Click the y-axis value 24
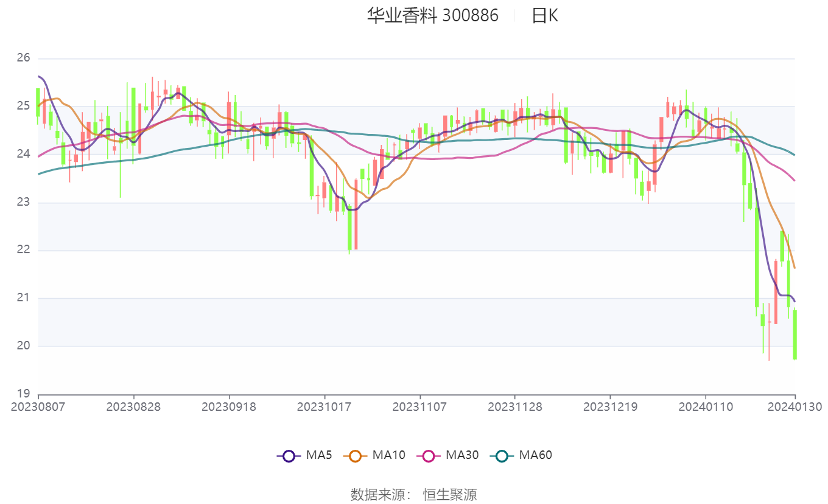 (23, 154)
